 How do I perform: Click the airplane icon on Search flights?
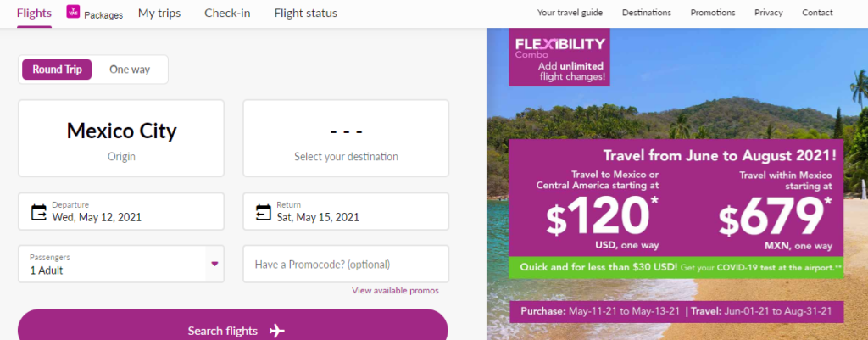pos(277,331)
